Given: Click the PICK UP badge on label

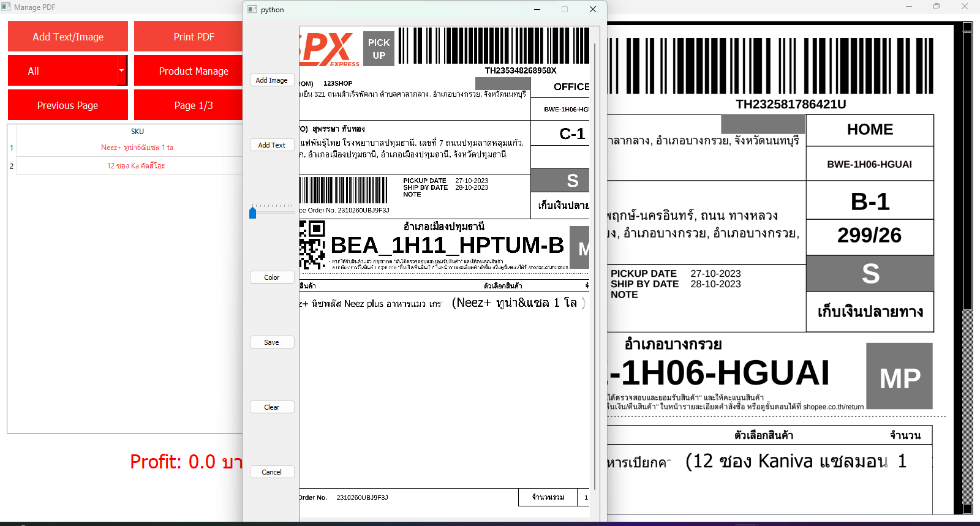Looking at the screenshot, I should click(379, 49).
